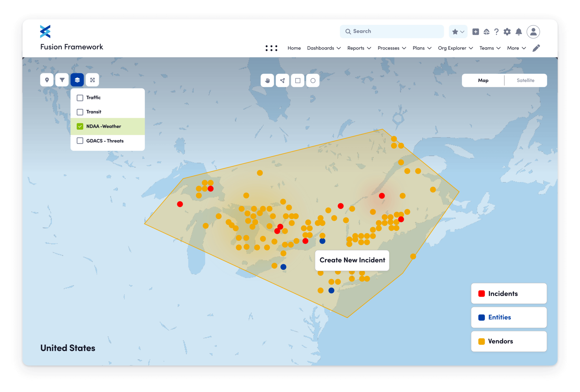Select the rectangle selection tool
This screenshot has width=580, height=392.
298,81
